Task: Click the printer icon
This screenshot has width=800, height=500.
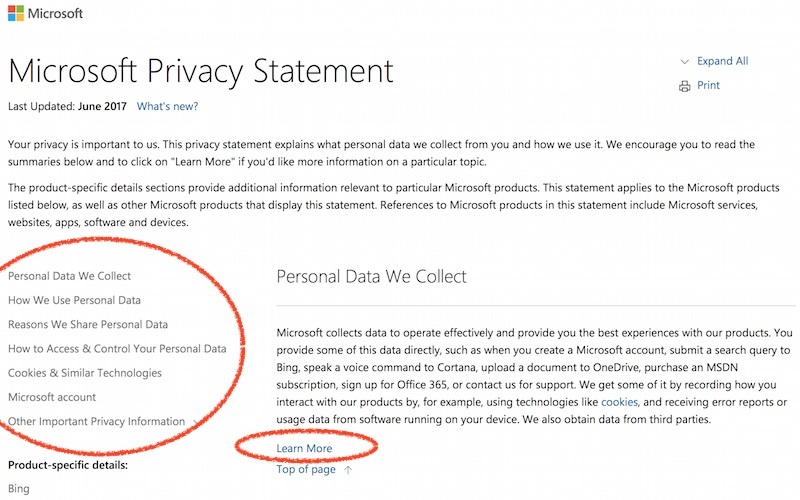Action: point(684,86)
